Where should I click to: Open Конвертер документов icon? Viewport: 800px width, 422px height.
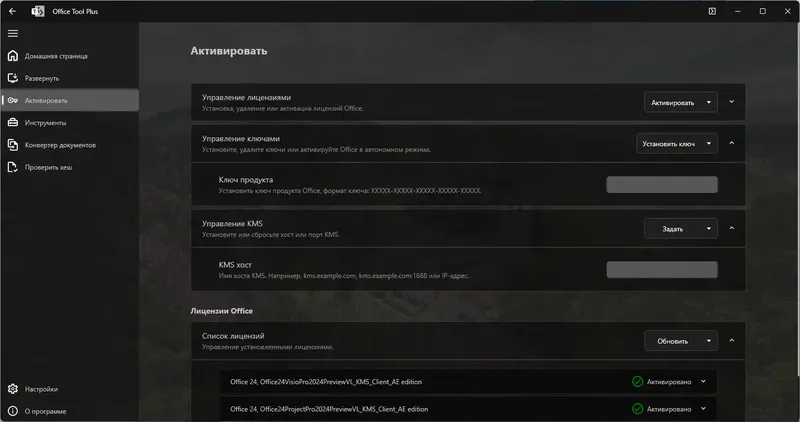13,145
